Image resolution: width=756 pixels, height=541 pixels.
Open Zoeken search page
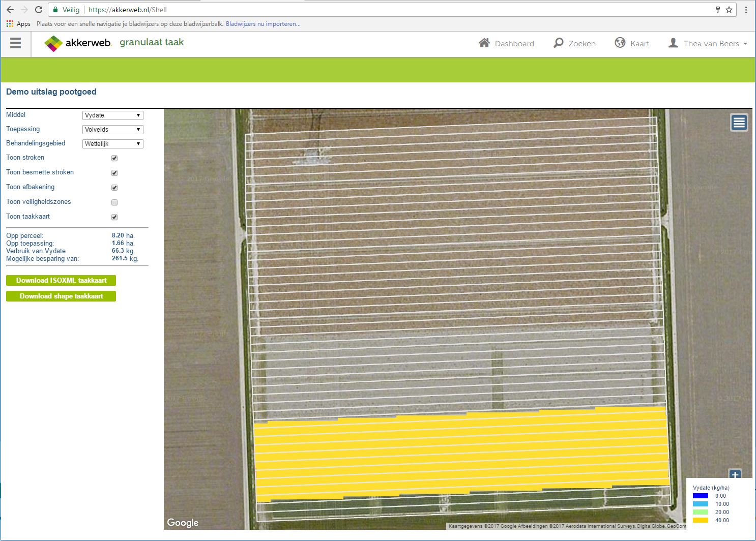coord(574,43)
